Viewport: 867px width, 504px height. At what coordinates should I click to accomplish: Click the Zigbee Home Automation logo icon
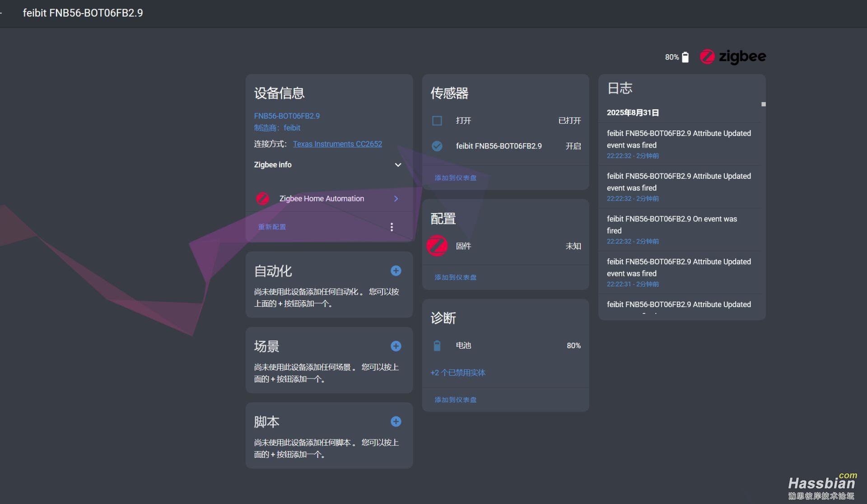[x=262, y=199]
